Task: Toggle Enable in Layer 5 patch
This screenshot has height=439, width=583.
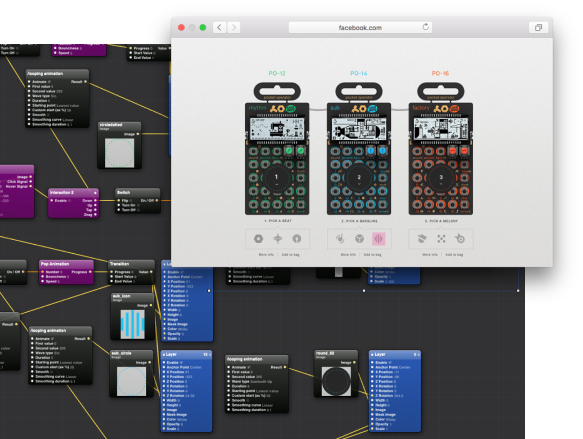Action: 390,362
